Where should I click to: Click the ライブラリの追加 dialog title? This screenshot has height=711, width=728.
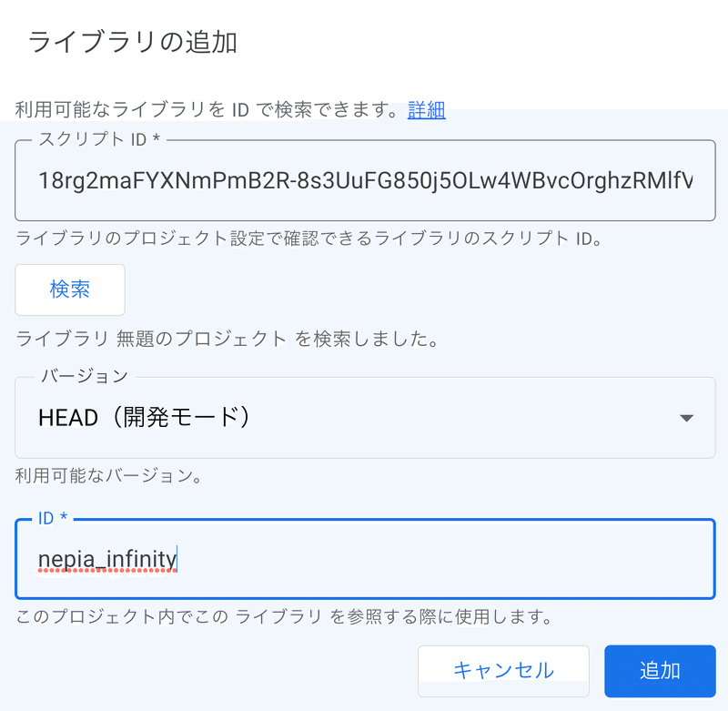tap(133, 42)
